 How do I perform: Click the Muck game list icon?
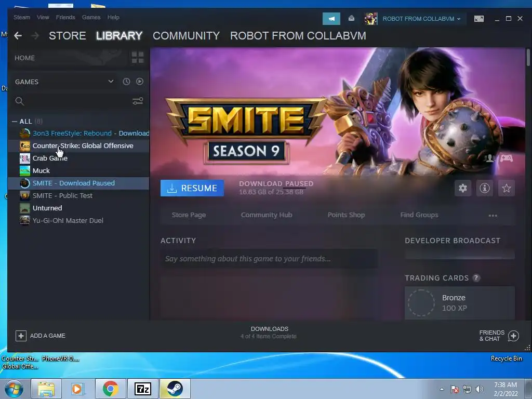[25, 170]
